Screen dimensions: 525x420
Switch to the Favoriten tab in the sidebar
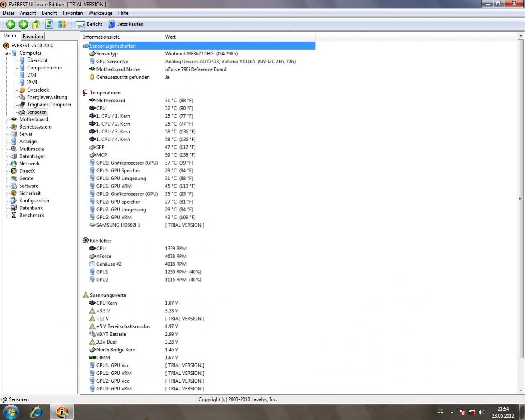(x=33, y=37)
